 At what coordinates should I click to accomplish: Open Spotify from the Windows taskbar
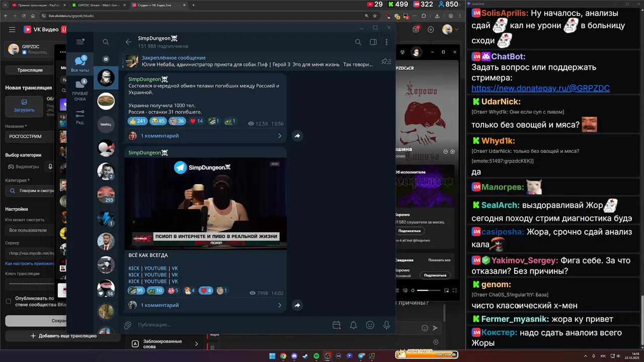tap(316, 356)
